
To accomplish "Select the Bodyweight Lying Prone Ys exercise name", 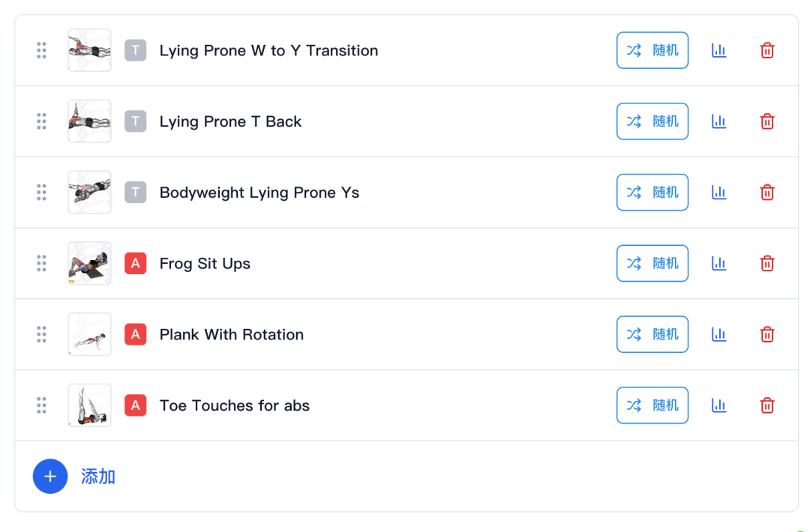I will click(x=259, y=193).
